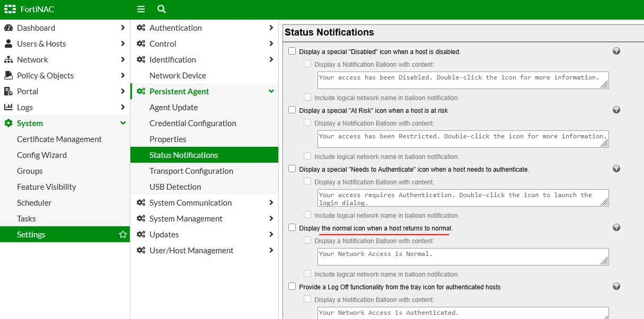The height and width of the screenshot is (319, 644).
Task: Expand the System Management chevron
Action: coord(271,218)
